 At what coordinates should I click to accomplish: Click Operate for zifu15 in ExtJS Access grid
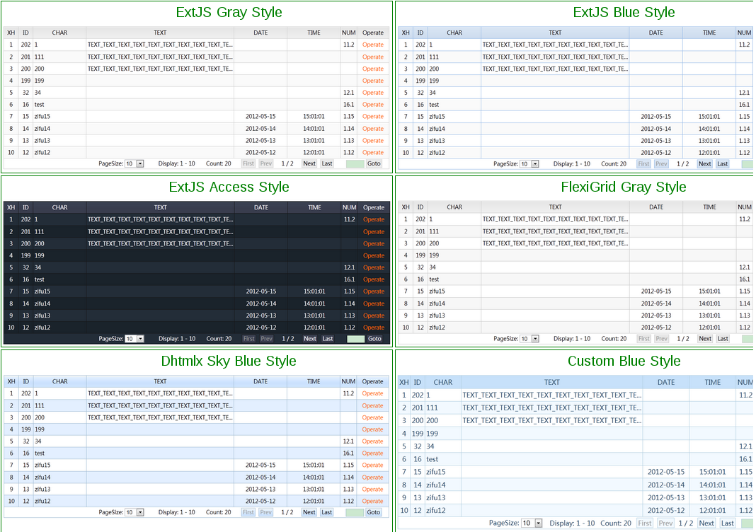tap(373, 291)
